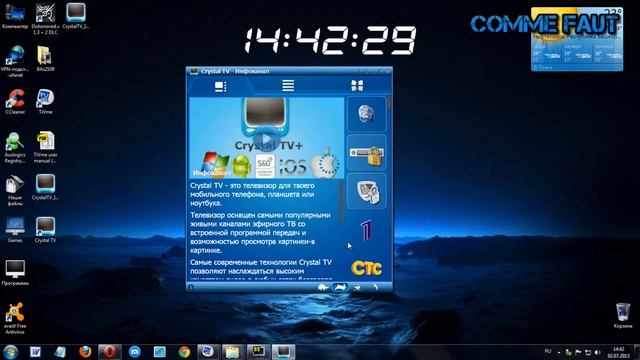Click the RU language indicator in tray
This screenshot has width=640, height=360.
pyautogui.click(x=548, y=351)
